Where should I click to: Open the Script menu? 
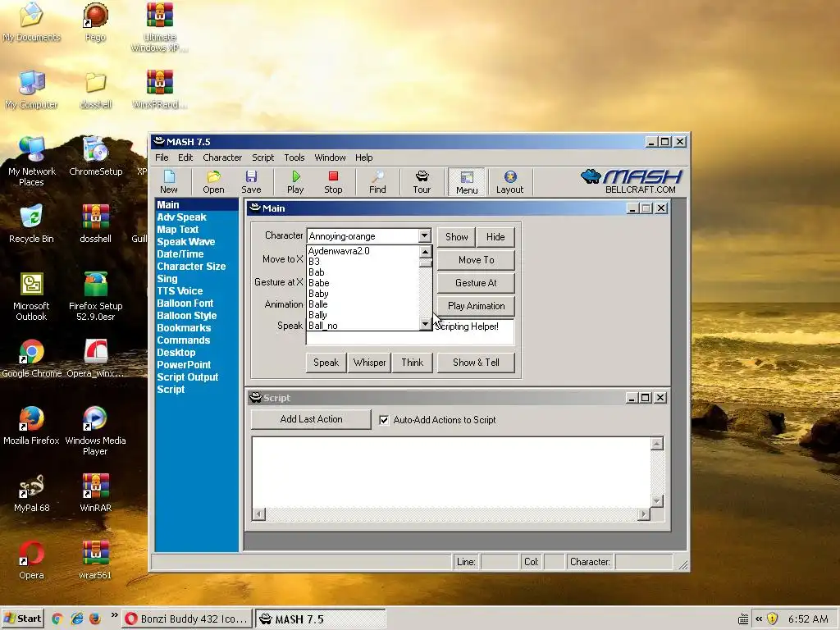coord(263,157)
